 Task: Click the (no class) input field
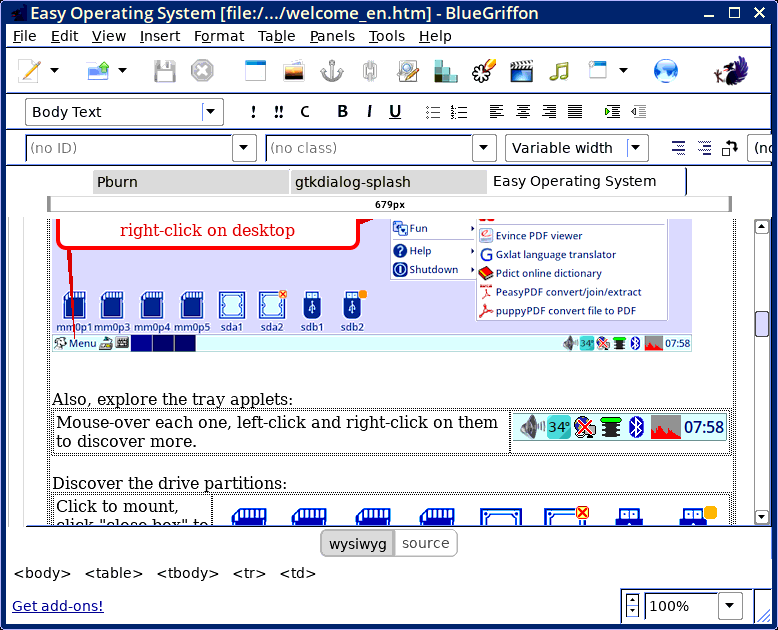click(x=369, y=148)
